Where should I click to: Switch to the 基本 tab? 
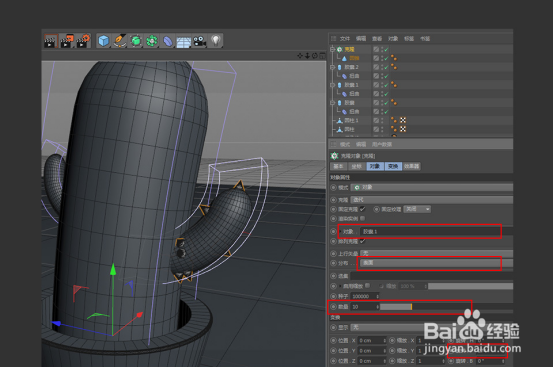[339, 166]
